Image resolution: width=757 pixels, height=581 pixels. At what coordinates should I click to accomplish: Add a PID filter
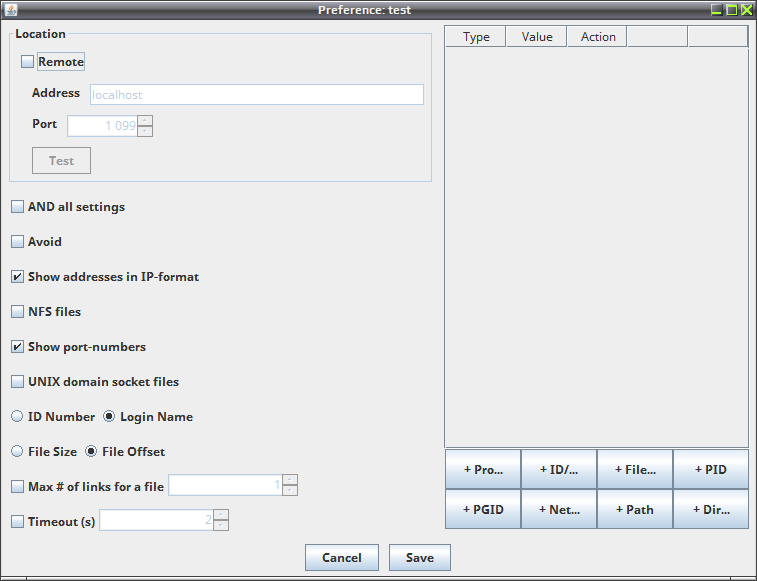coord(711,469)
